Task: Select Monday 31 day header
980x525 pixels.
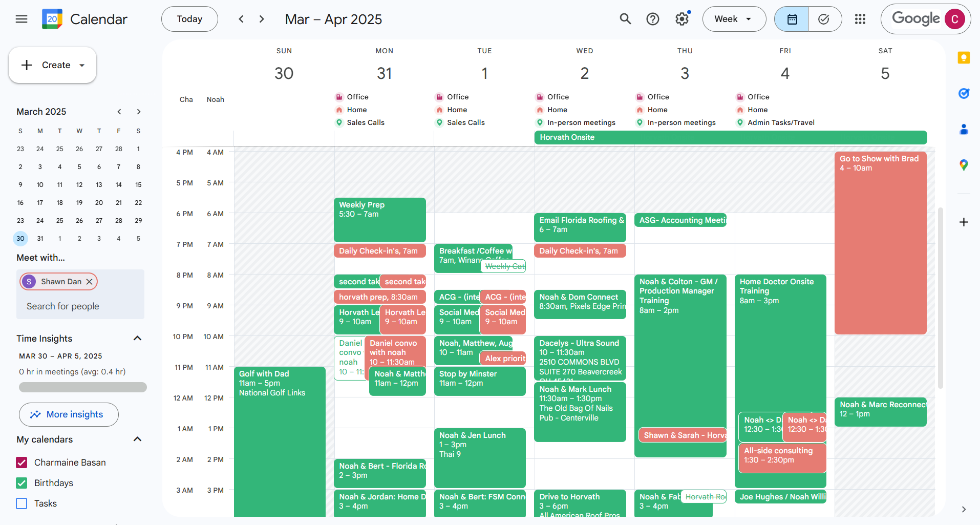Action: 385,73
